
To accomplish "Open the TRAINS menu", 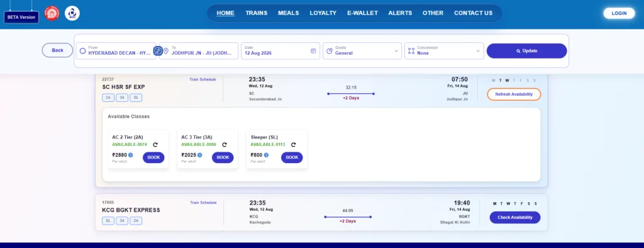I will pos(257,13).
